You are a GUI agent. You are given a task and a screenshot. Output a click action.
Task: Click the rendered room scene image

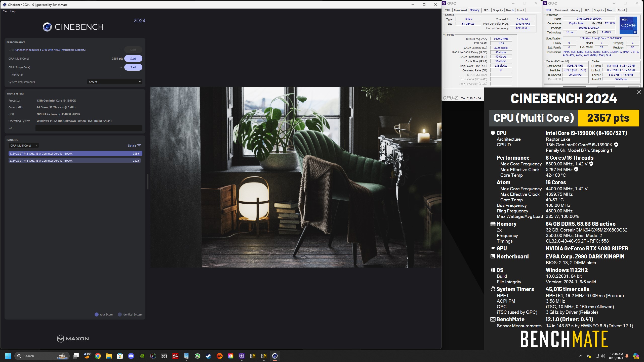coord(296,177)
